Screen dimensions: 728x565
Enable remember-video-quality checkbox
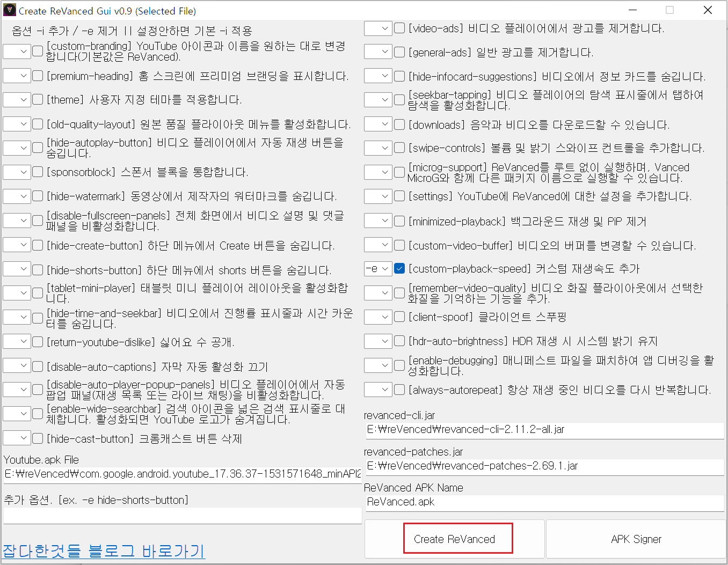tap(399, 293)
